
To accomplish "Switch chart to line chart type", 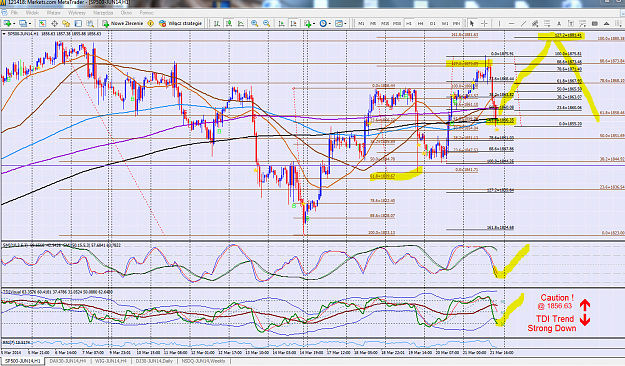I will tap(241, 24).
